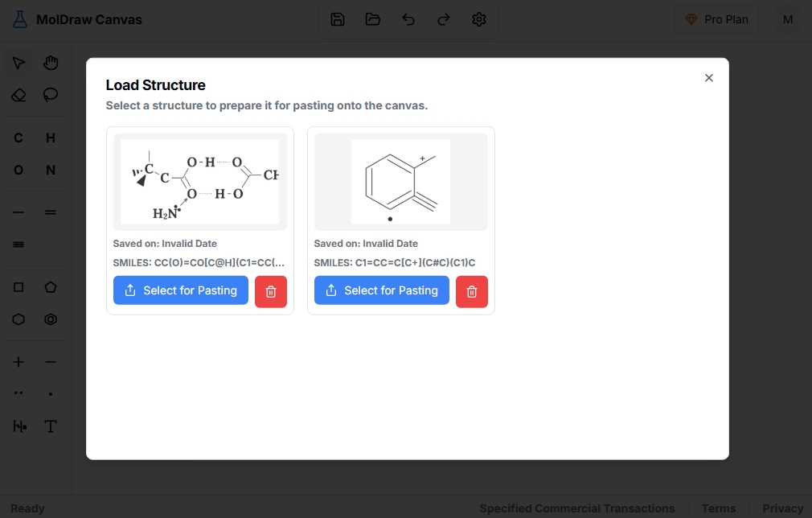Insert a benzene ring template

51,319
